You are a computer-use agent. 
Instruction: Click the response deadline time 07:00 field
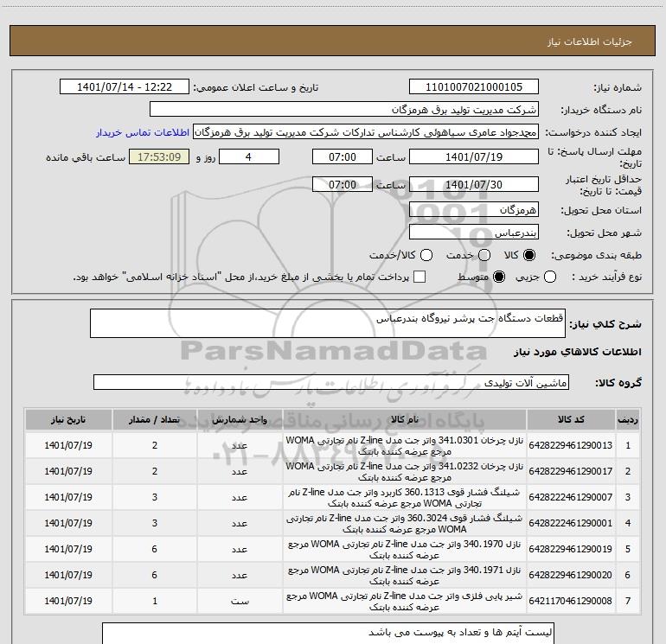pyautogui.click(x=343, y=156)
